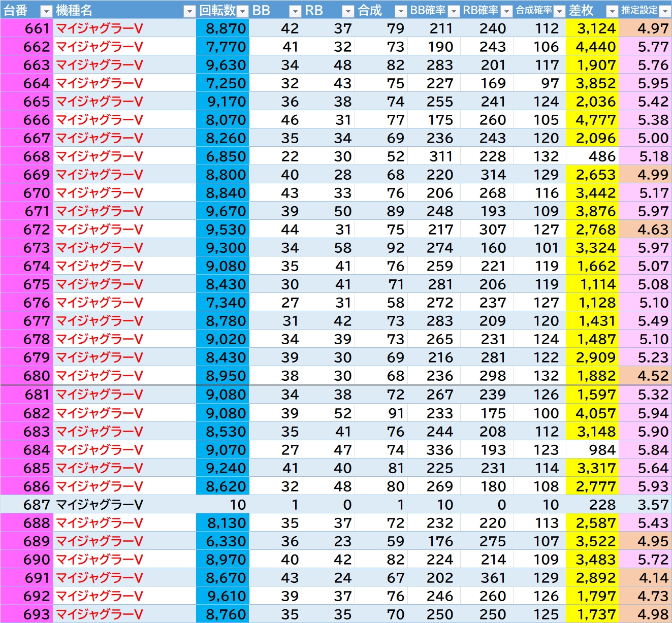Open the 合成 column filter dropdown
672x623 pixels.
point(401,11)
